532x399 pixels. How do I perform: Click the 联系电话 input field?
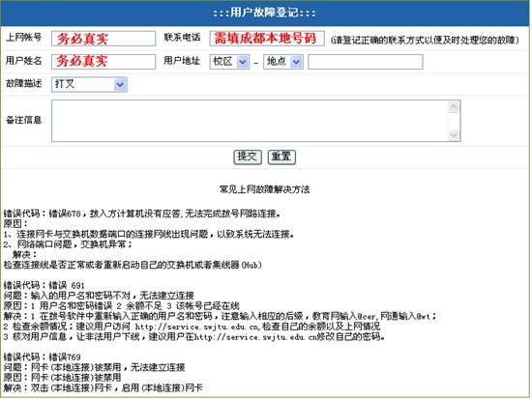pyautogui.click(x=267, y=39)
